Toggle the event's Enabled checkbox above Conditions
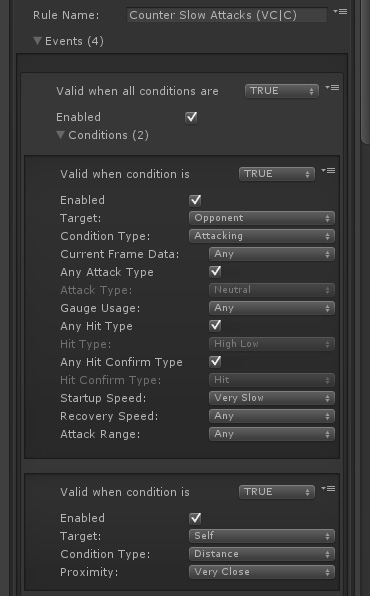The image size is (370, 596). point(191,117)
